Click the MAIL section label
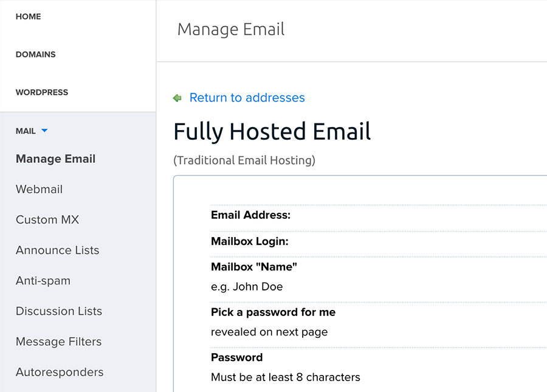Image resolution: width=547 pixels, height=392 pixels. (26, 131)
